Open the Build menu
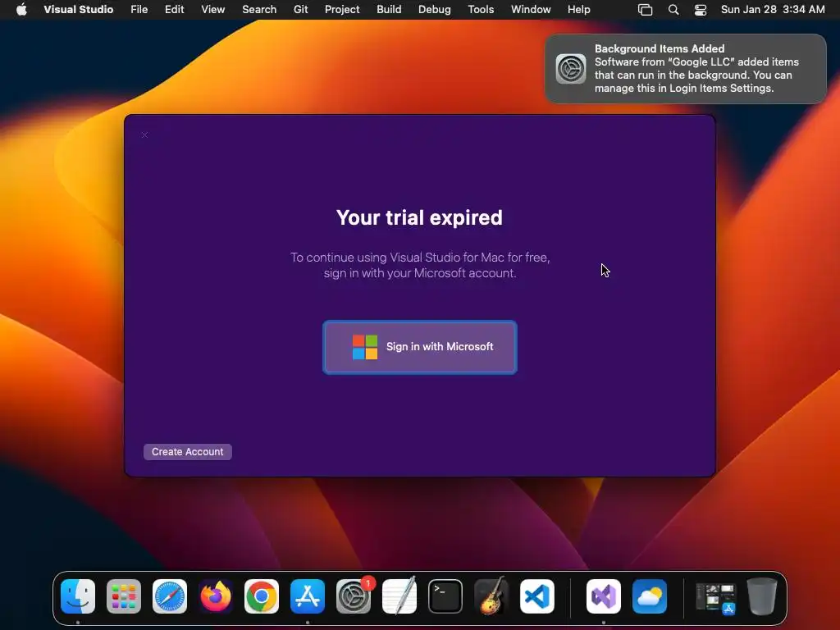The image size is (840, 630). point(389,10)
